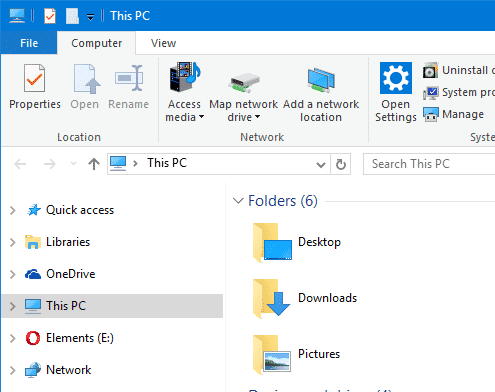This screenshot has height=392, width=495.
Task: Click the Libraries sidebar icon
Action: pyautogui.click(x=33, y=242)
